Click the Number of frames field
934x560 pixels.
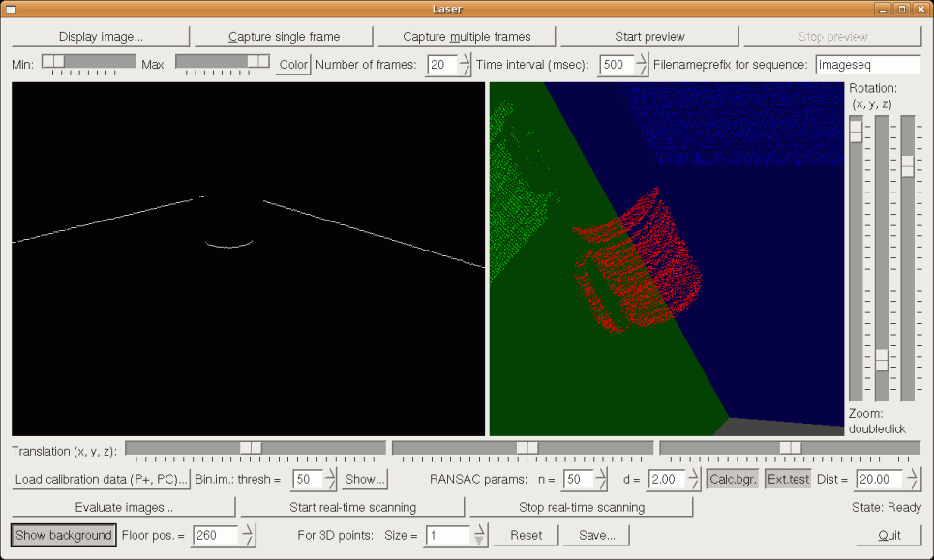click(442, 64)
